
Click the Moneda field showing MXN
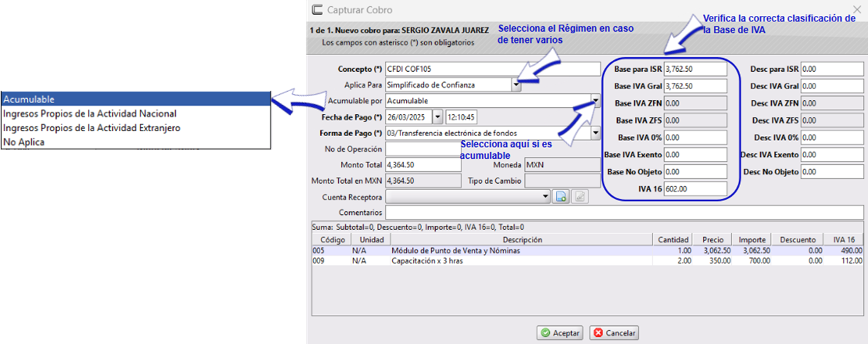(562, 165)
